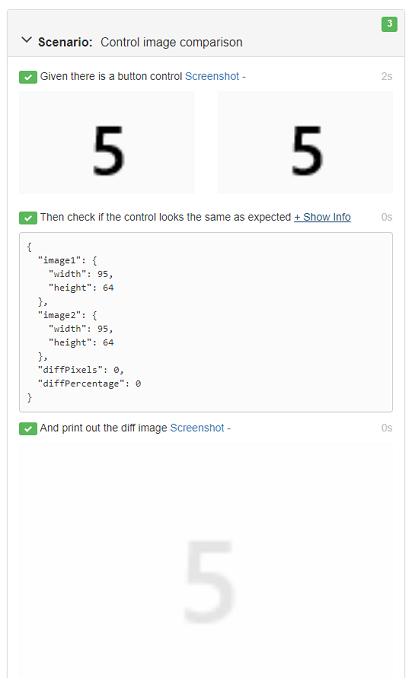Click the 2s duration label
Viewport: 415px width, 678px height.
[386, 77]
